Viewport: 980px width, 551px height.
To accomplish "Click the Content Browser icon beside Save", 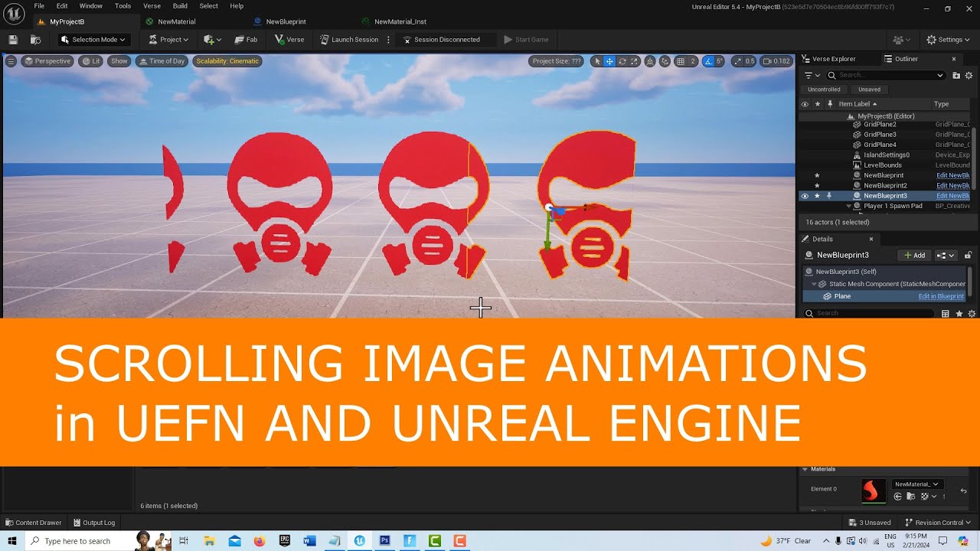I will click(35, 40).
